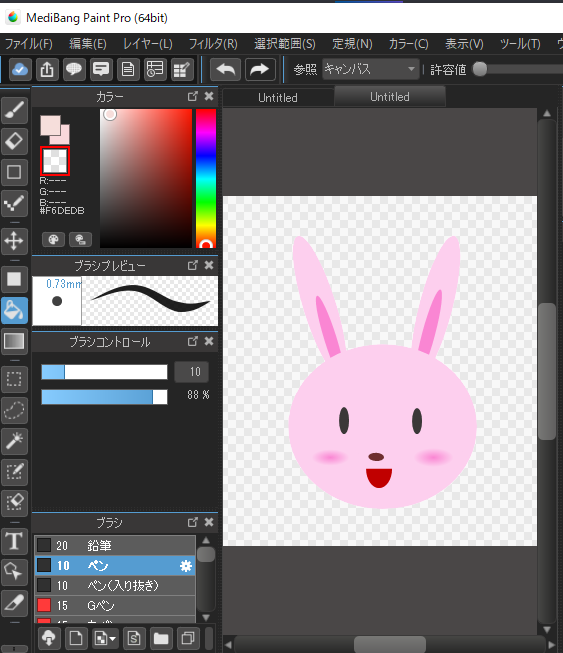The image size is (563, 653).
Task: Select the Lasso selection tool
Action: point(15,410)
